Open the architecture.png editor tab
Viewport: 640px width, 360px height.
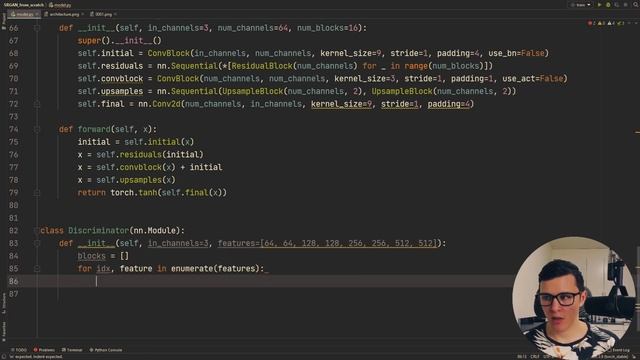63,14
